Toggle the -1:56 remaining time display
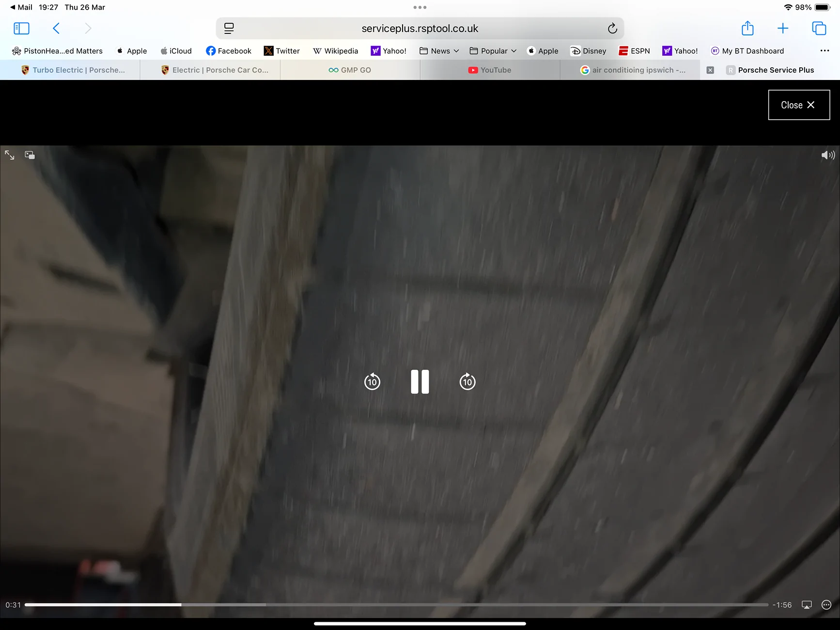The width and height of the screenshot is (840, 630). pos(782,605)
